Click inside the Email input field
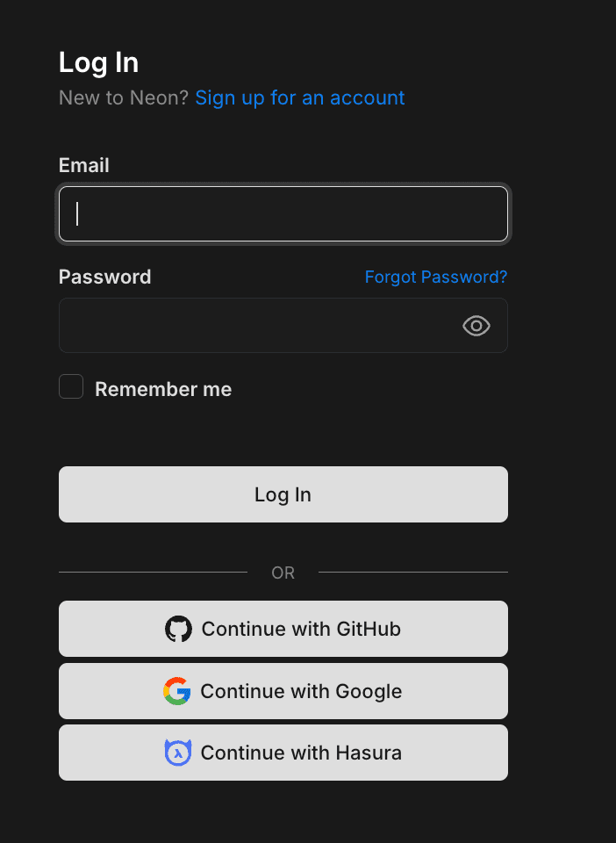 pyautogui.click(x=283, y=213)
